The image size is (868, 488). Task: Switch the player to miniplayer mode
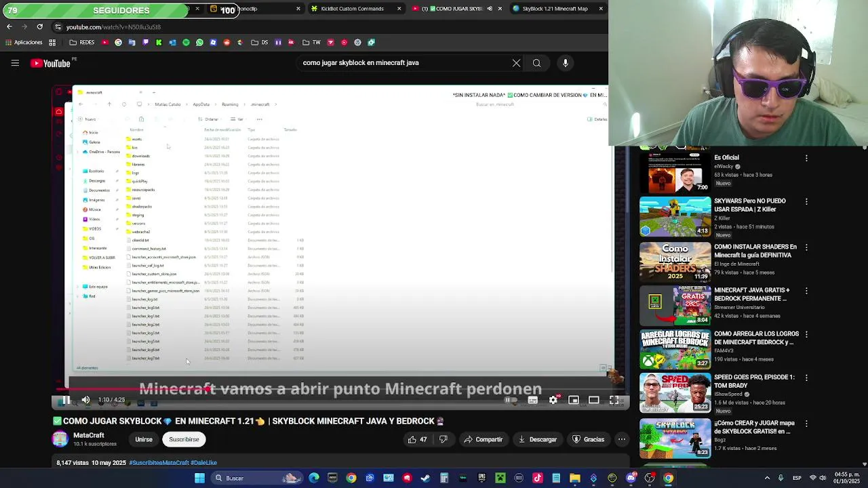click(x=574, y=400)
